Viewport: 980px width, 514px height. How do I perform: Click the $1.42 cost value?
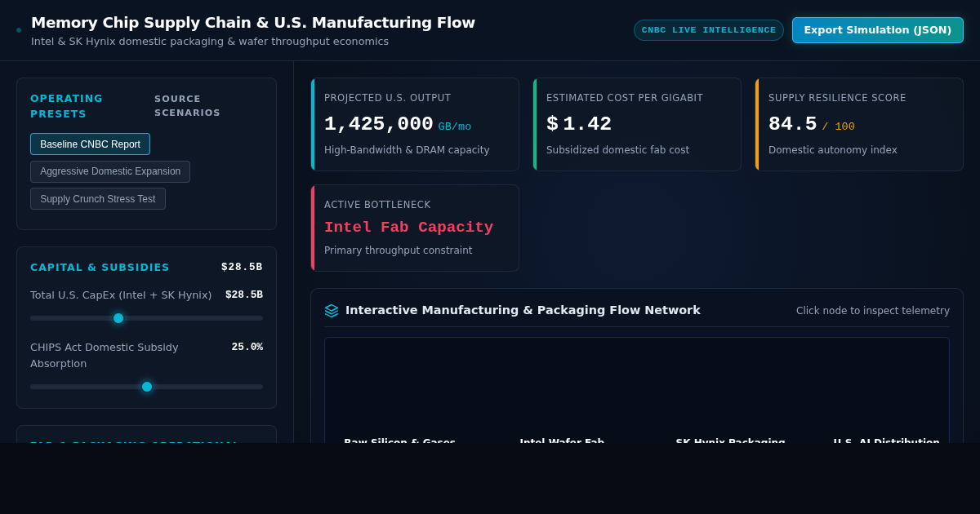(579, 124)
